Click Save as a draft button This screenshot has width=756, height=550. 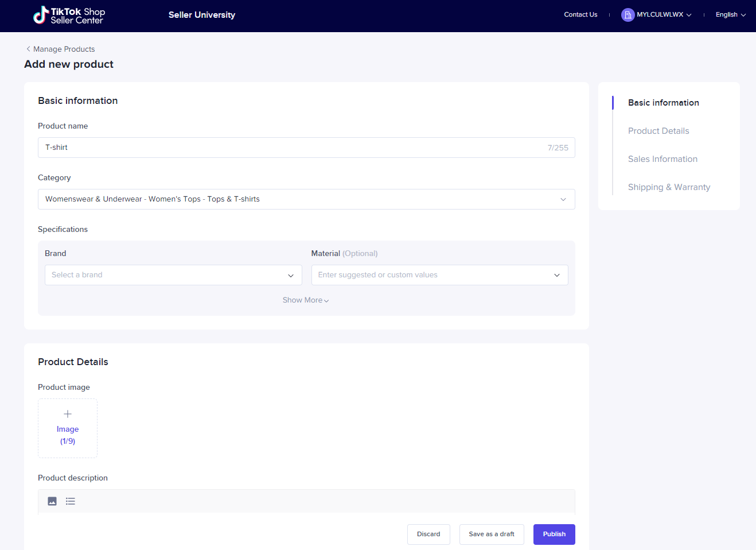click(492, 534)
